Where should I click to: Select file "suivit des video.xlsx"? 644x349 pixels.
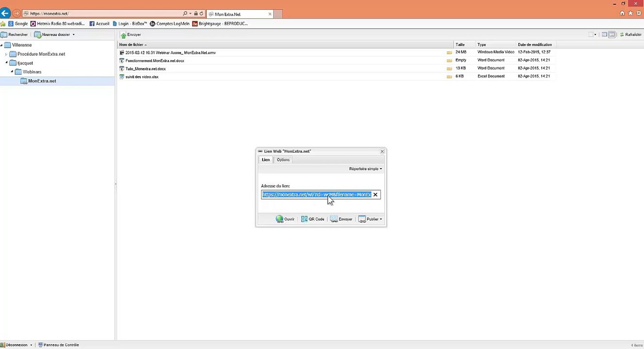142,77
